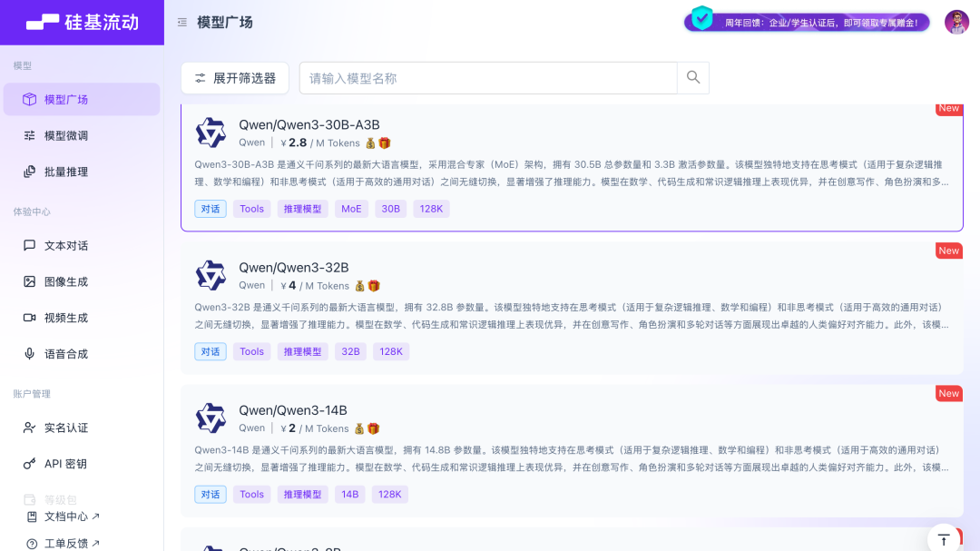Click money bag icon on Qwen3-32B

click(360, 286)
